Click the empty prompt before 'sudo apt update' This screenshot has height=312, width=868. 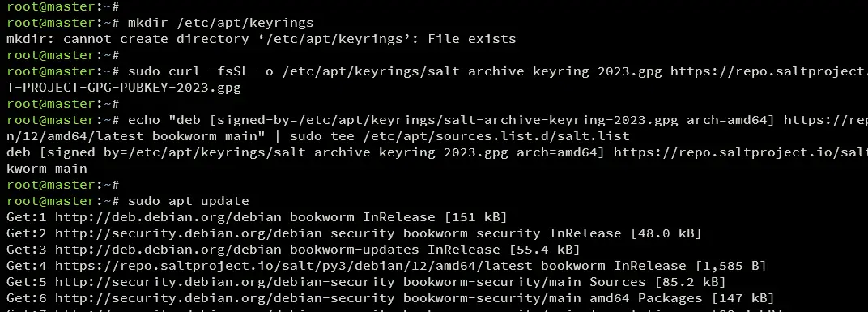tap(63, 185)
